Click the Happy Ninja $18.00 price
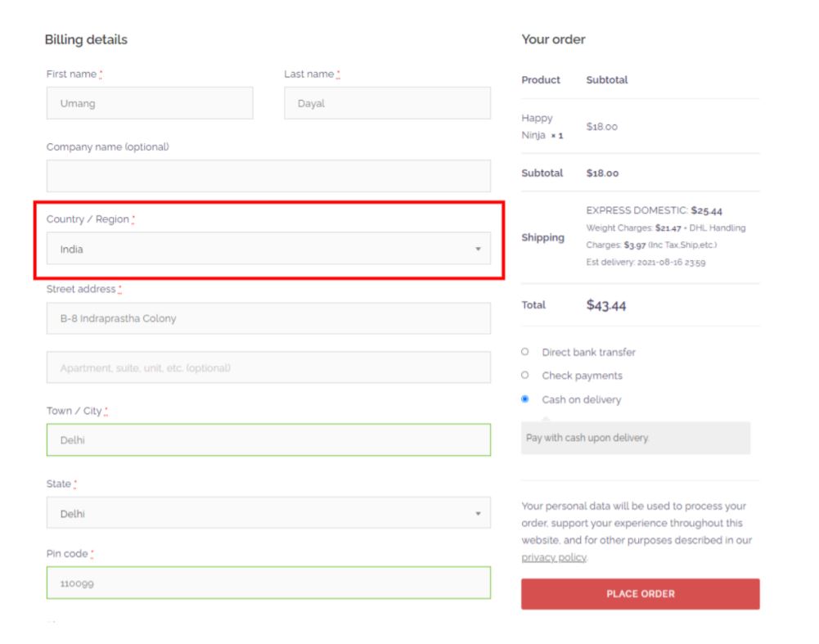The width and height of the screenshot is (819, 644). [x=601, y=126]
